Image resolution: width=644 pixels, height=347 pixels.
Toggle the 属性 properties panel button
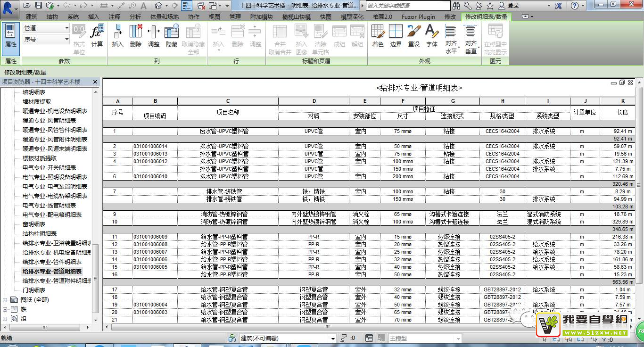pyautogui.click(x=10, y=36)
